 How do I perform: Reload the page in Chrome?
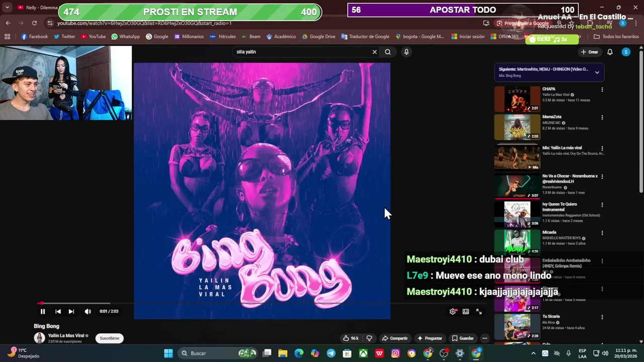click(x=34, y=23)
